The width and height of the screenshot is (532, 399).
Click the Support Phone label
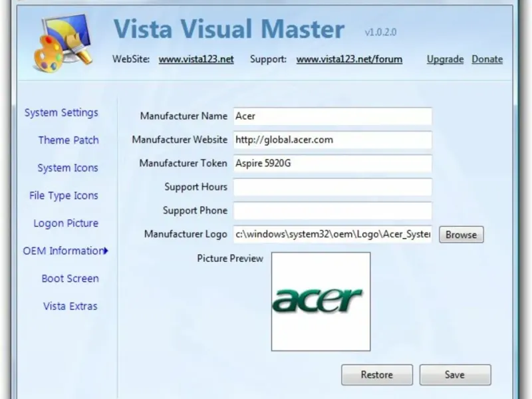195,210
